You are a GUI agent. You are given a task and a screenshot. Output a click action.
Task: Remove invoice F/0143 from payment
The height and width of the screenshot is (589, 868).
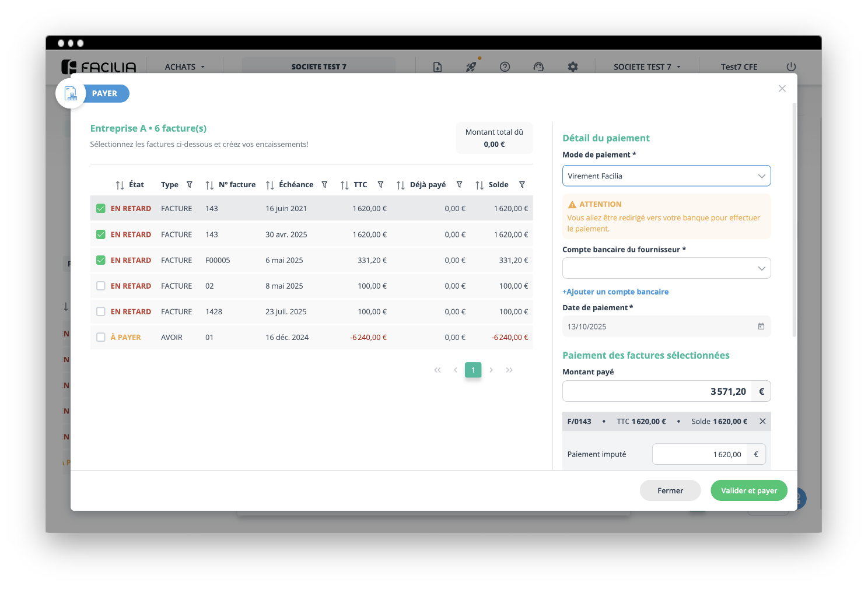click(x=762, y=422)
